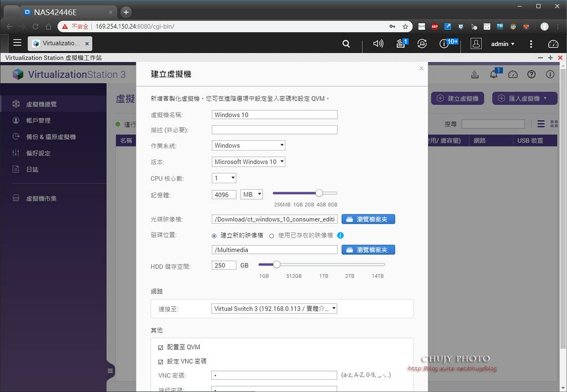Open the Chrome profile avatar
The height and width of the screenshot is (392, 567).
tap(544, 27)
